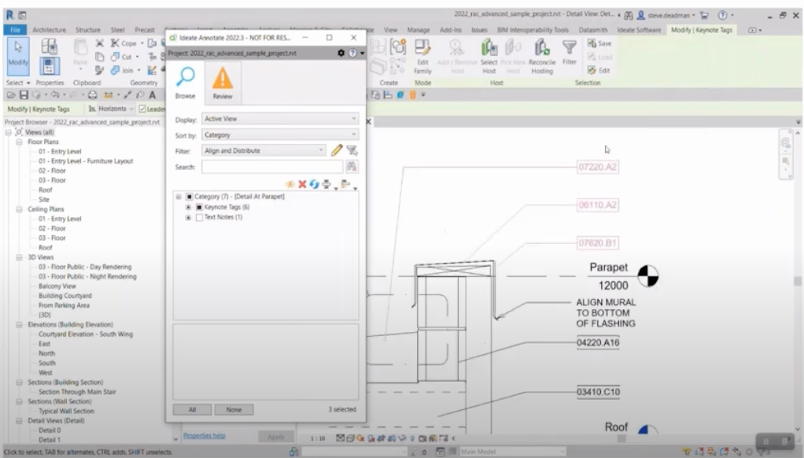804x458 pixels.
Task: Select keynote tag 04220.A16 in the drawing
Action: (598, 343)
